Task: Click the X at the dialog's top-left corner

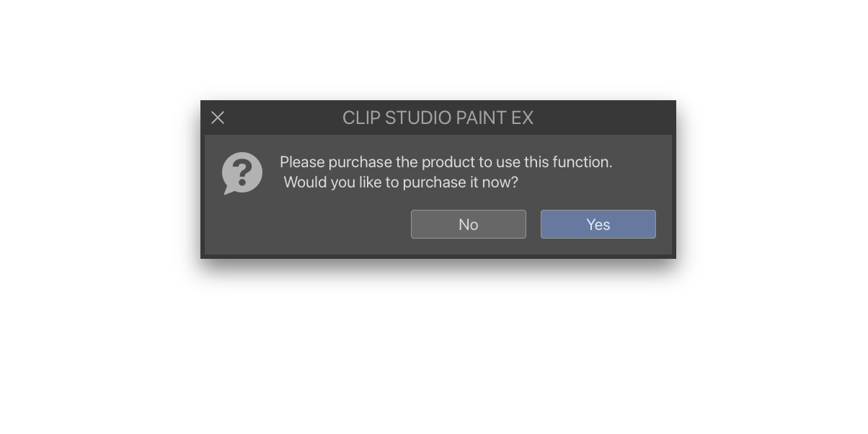Action: (218, 118)
